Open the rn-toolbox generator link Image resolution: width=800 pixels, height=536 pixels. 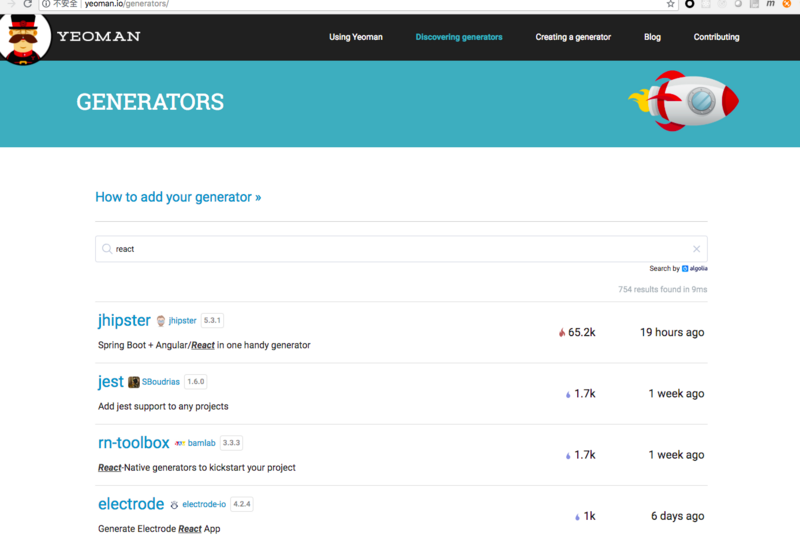coord(134,443)
